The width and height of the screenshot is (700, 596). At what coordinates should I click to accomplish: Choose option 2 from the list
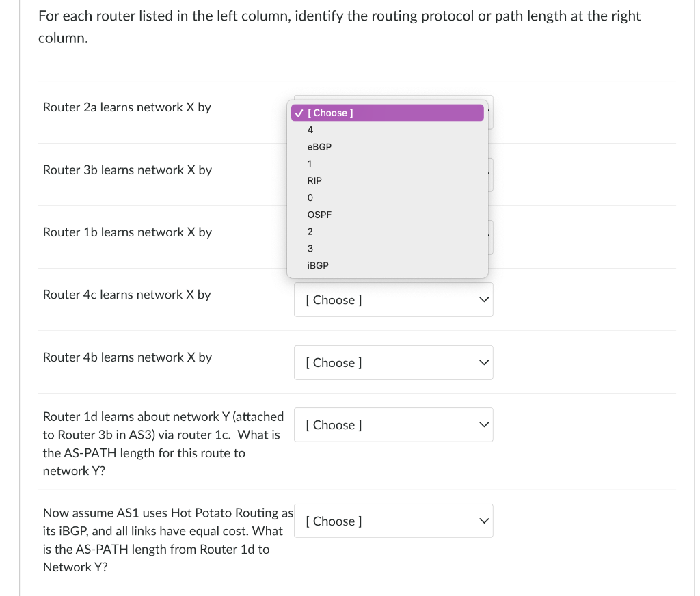(x=387, y=232)
